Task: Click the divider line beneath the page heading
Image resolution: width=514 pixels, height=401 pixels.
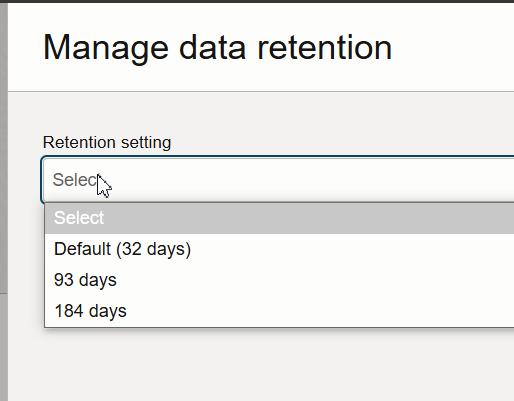Action: click(261, 91)
